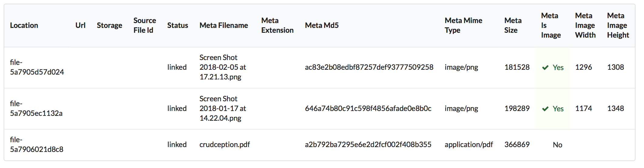
Task: Open file-5a7906021d8c8 location entry
Action: click(x=36, y=145)
